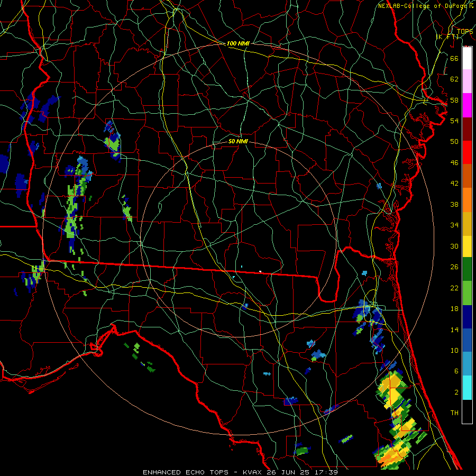Click the legend value "58"

click(454, 100)
